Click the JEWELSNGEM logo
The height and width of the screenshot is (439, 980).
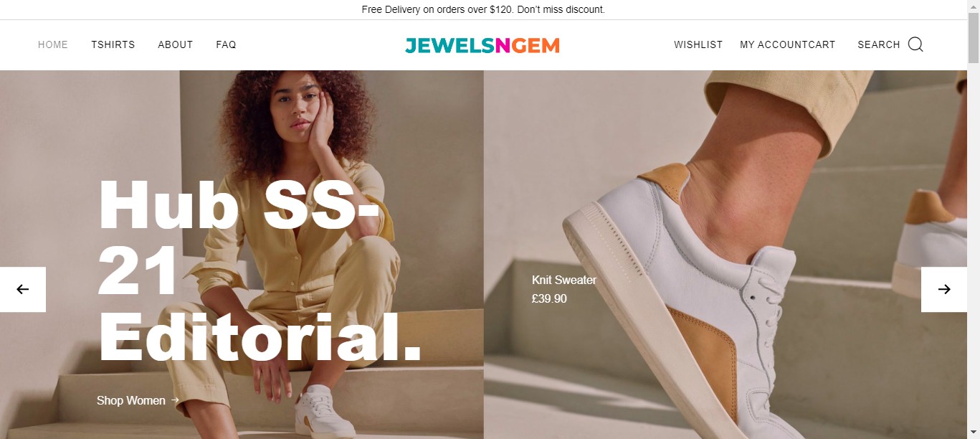[482, 45]
